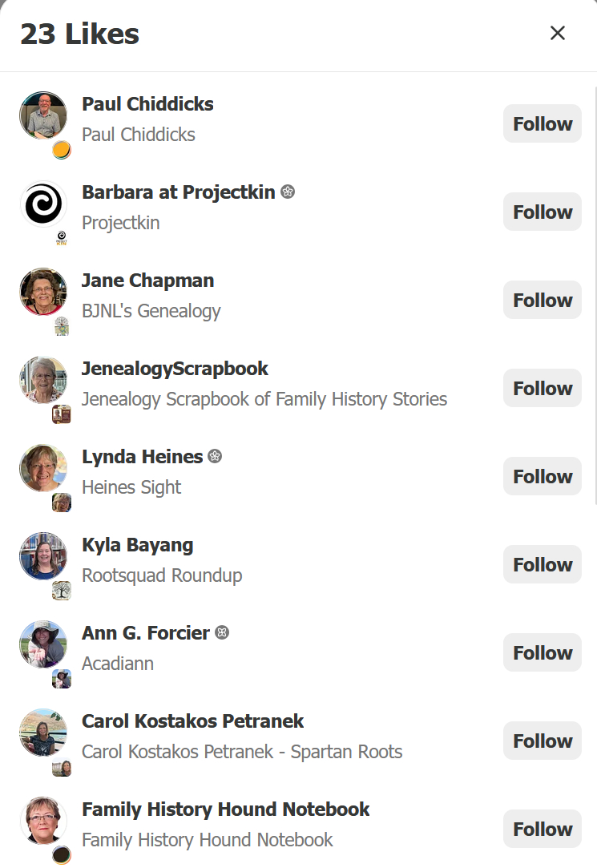Follow Jane Chapman
Image resolution: width=597 pixels, height=868 pixels.
tap(543, 301)
